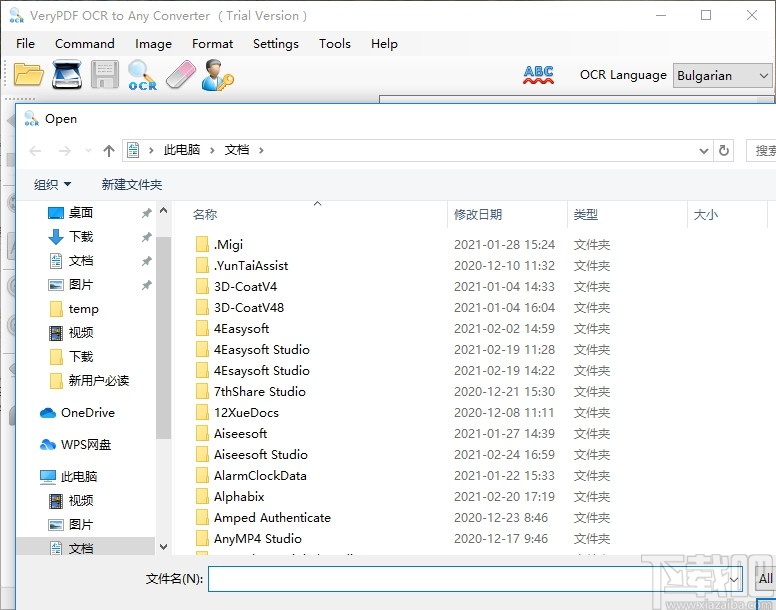Open the 组织 dropdown menu
The image size is (776, 610).
52,185
